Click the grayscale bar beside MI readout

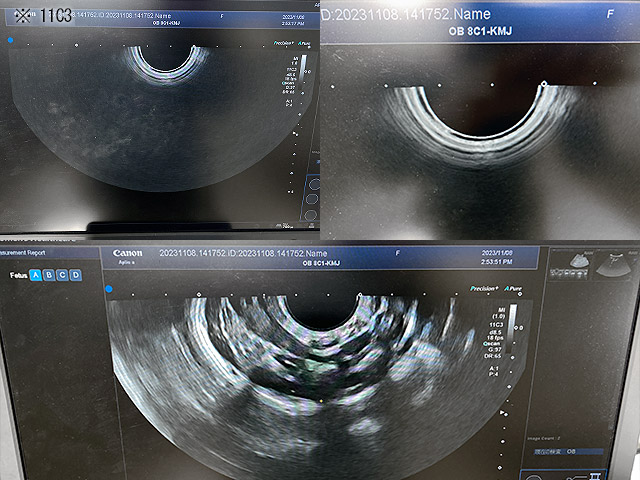[513, 328]
